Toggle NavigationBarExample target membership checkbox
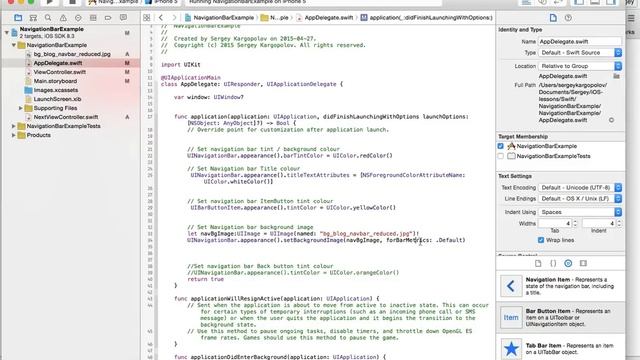The width and height of the screenshot is (640, 360). click(x=500, y=146)
